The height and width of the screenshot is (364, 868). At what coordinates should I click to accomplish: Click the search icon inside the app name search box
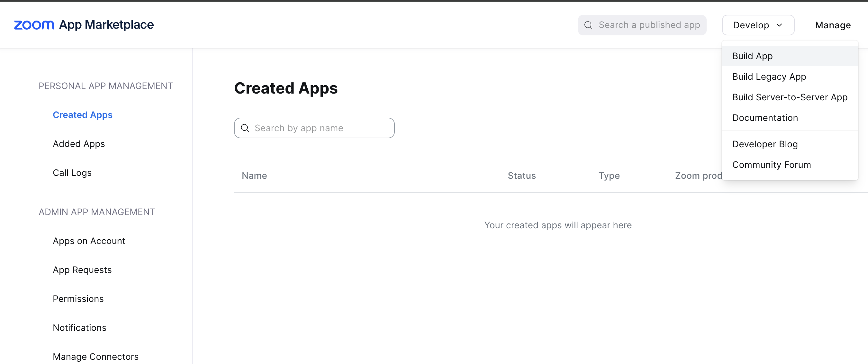click(x=245, y=128)
